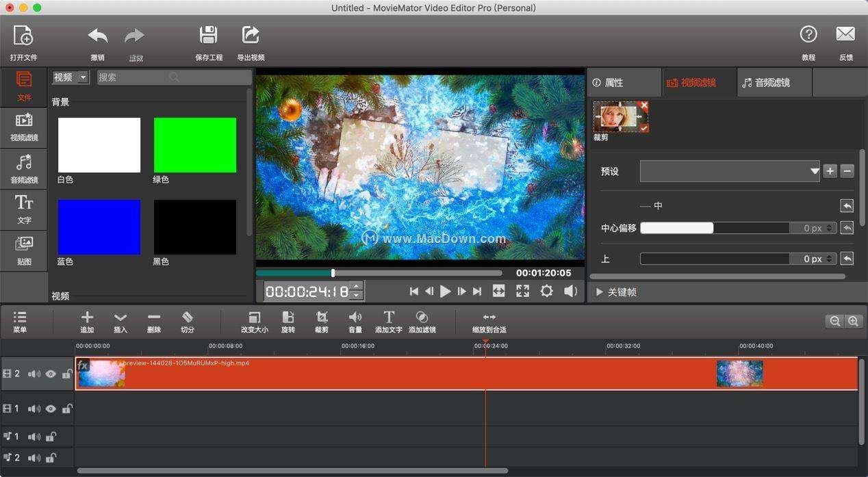868x477 pixels.
Task: Remove the 裁剪 filter with X
Action: point(644,105)
